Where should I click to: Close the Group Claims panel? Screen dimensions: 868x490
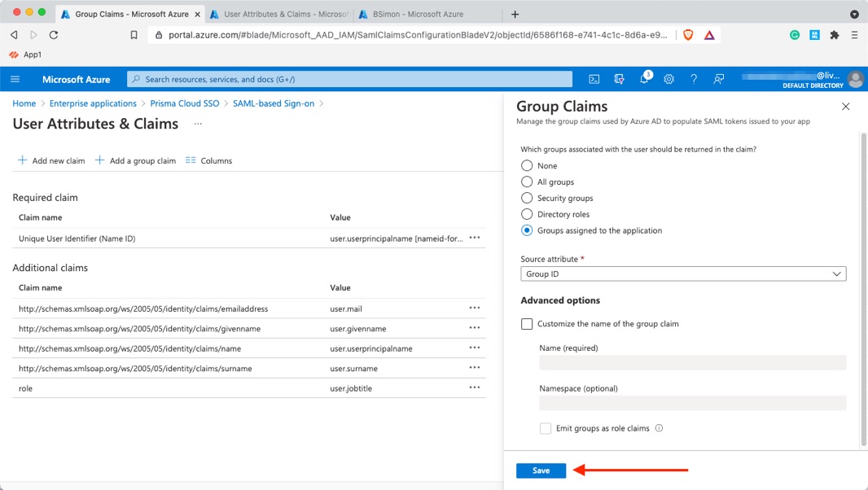[x=845, y=107]
